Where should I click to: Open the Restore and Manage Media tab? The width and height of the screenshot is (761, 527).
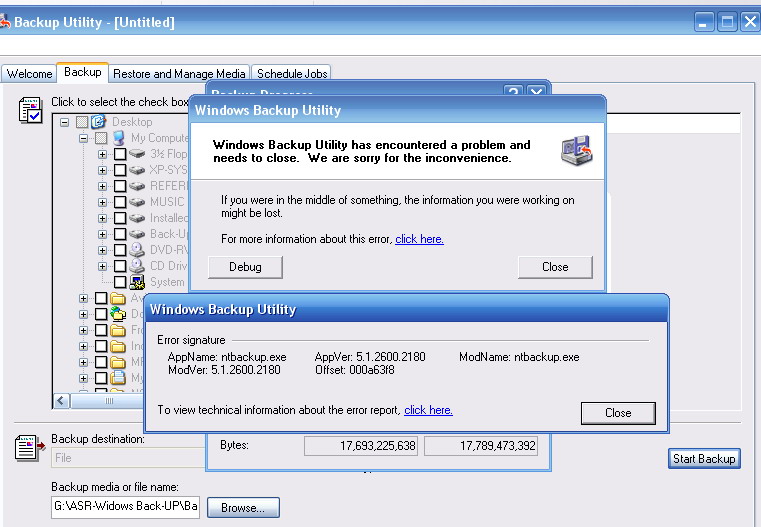179,74
